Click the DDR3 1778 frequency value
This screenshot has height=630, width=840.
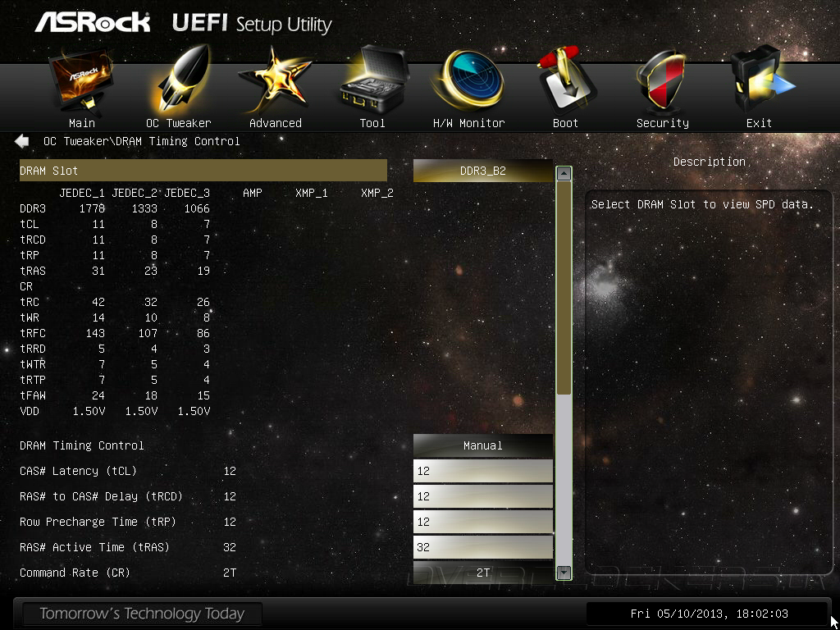(x=92, y=209)
